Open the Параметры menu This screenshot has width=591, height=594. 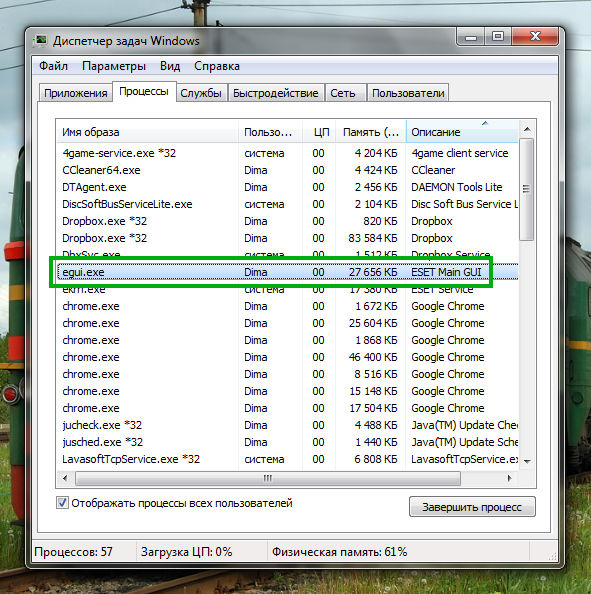114,66
